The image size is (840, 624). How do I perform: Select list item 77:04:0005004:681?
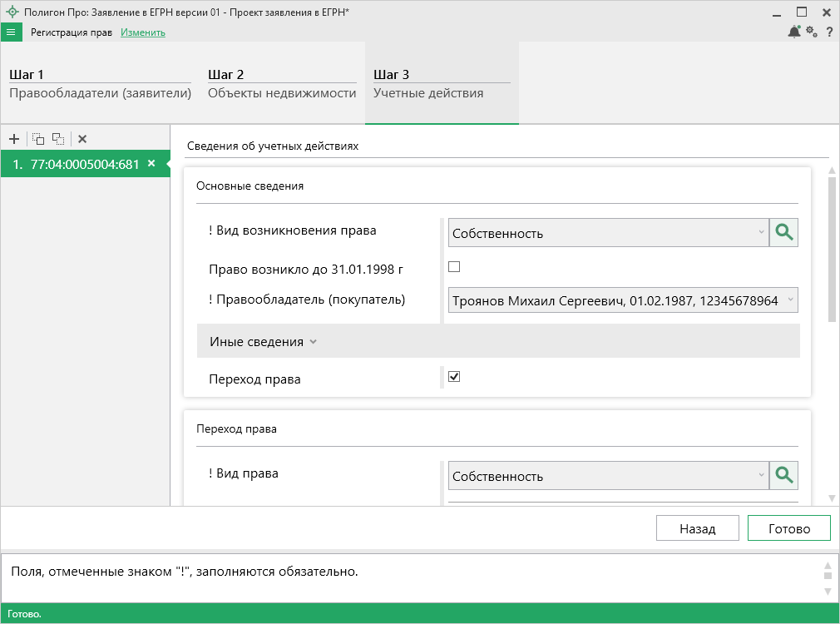click(85, 164)
